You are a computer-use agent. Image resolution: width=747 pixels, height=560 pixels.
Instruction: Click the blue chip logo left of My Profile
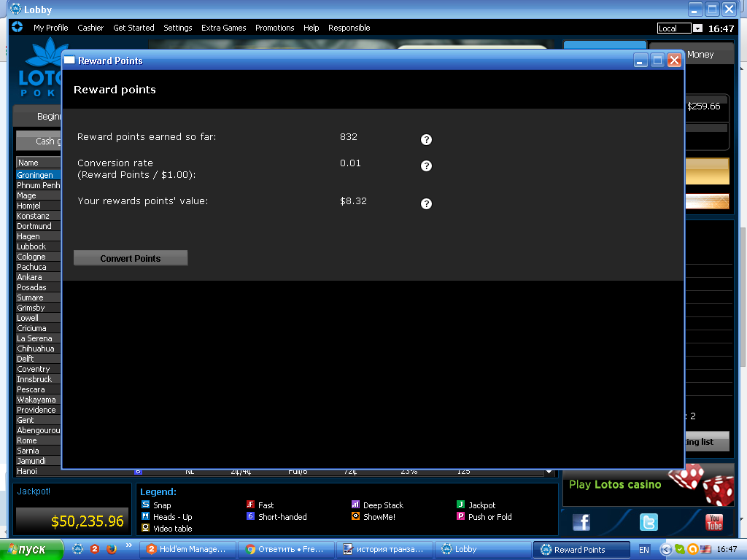(18, 27)
